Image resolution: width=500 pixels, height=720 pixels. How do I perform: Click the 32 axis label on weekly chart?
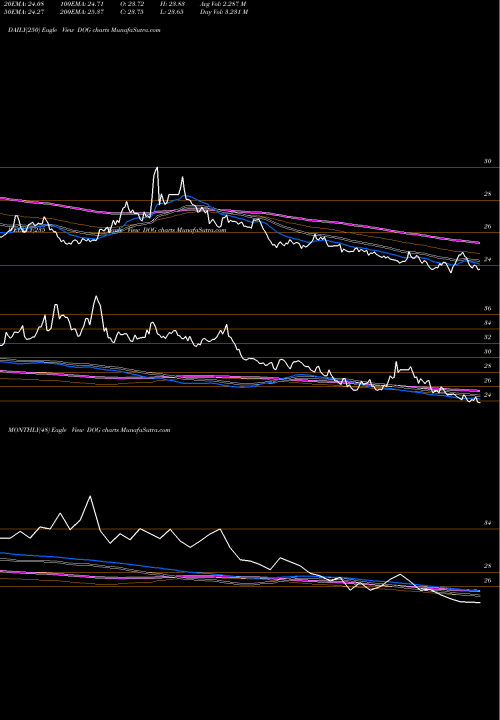pyautogui.click(x=488, y=338)
